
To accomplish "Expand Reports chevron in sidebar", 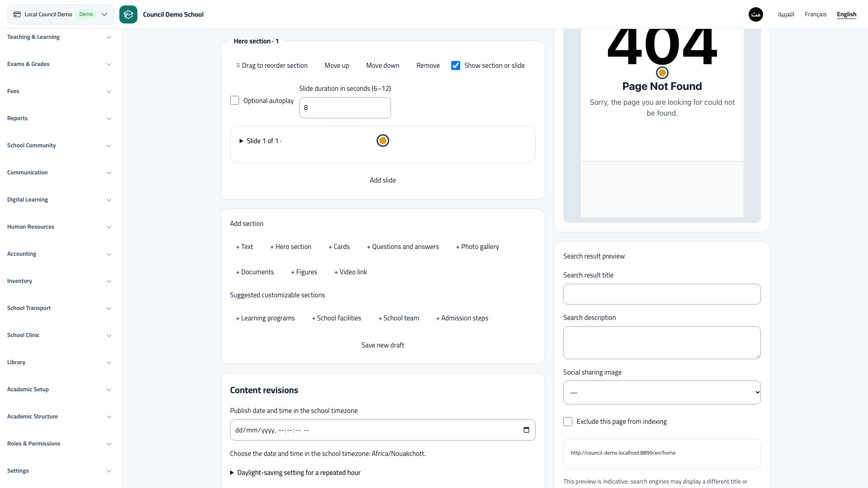I will (109, 118).
